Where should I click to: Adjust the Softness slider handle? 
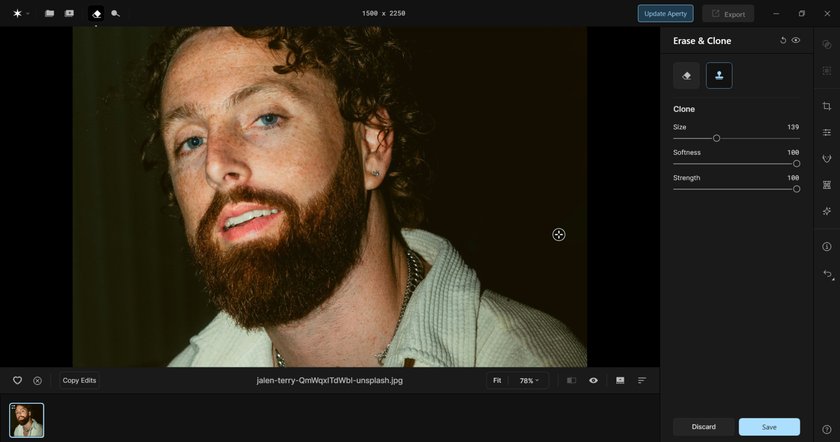797,163
